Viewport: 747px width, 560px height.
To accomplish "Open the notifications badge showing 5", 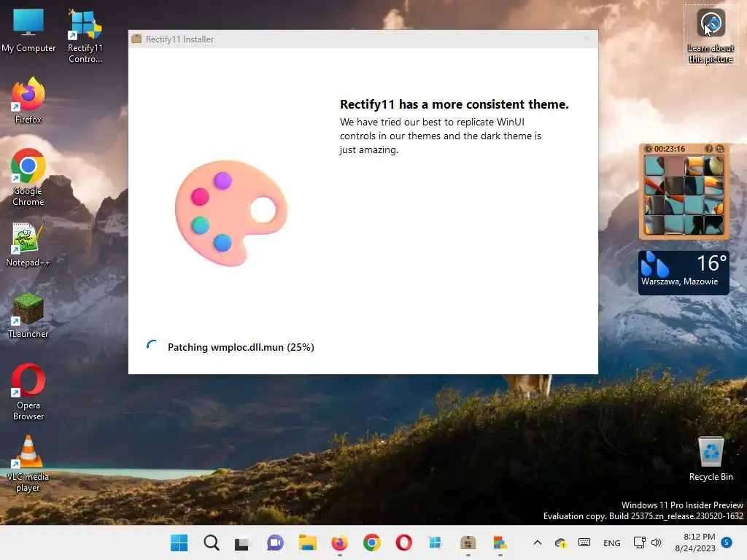I will [x=727, y=542].
